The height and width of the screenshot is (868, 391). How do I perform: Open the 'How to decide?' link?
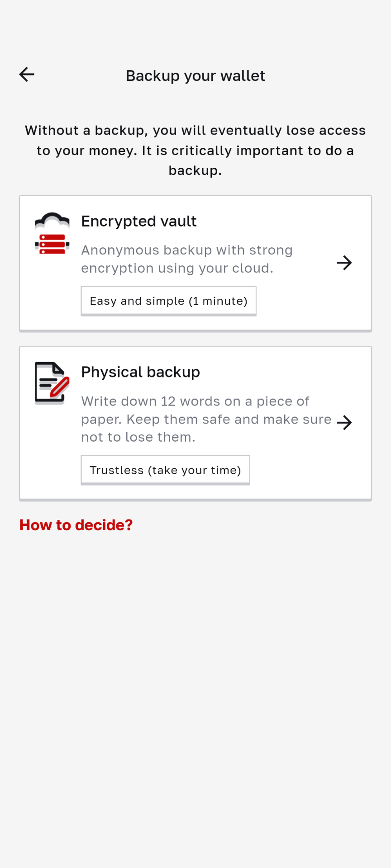coord(76,525)
